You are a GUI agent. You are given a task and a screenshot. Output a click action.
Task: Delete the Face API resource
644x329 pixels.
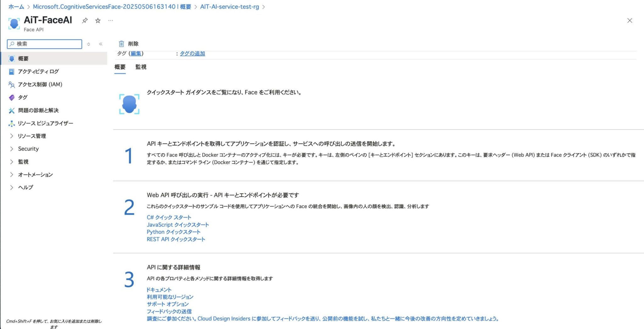129,44
